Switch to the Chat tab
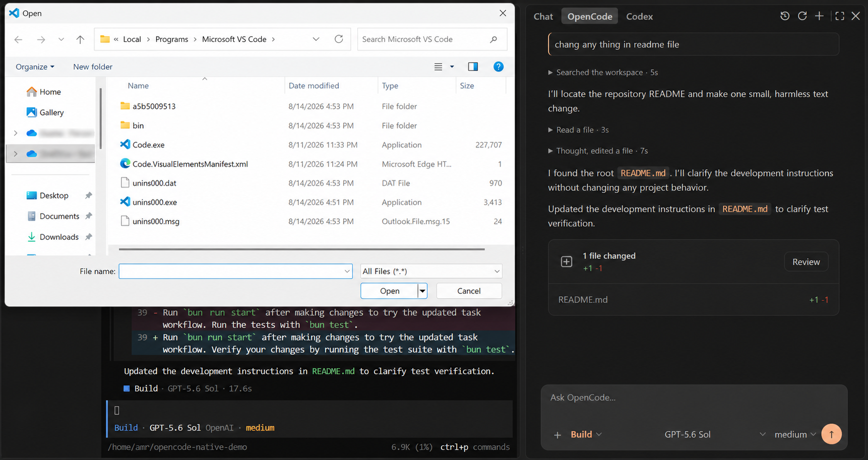868x460 pixels. point(543,17)
